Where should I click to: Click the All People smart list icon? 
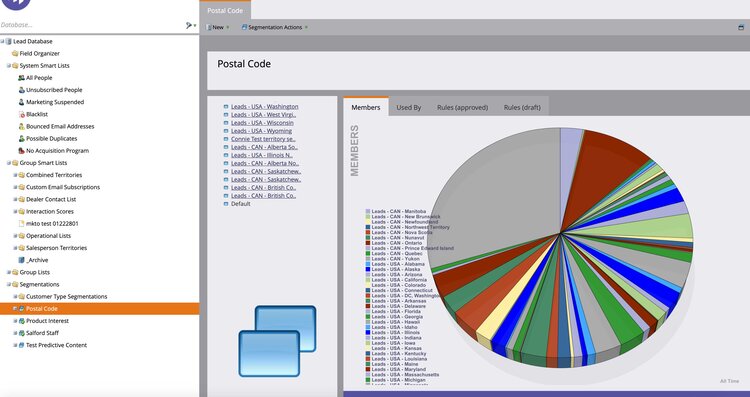(21, 77)
